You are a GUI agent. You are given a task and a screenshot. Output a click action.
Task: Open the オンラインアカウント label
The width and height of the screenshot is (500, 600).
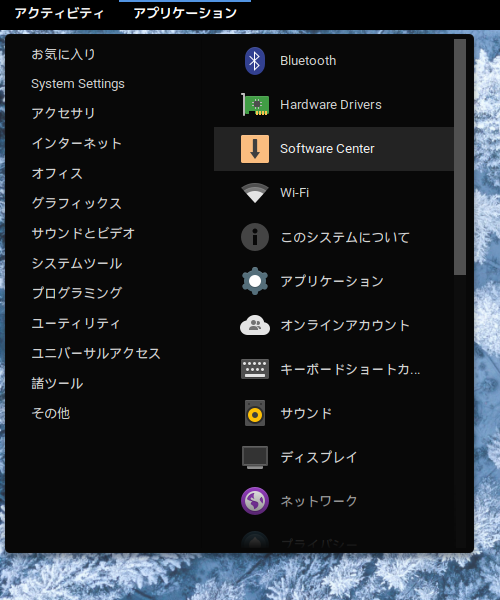pyautogui.click(x=345, y=325)
